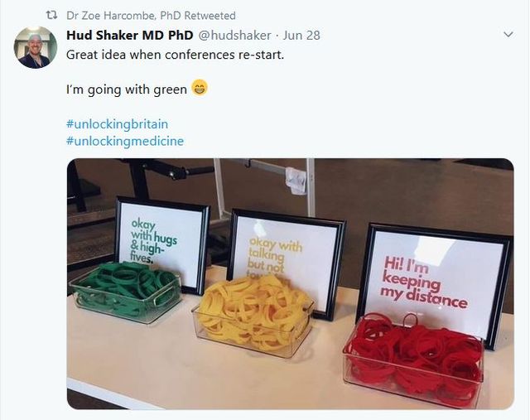Viewport: 530px width, 420px height.
Task: Click the retweet icon beside Dr Zoe Harcombe
Action: click(51, 15)
